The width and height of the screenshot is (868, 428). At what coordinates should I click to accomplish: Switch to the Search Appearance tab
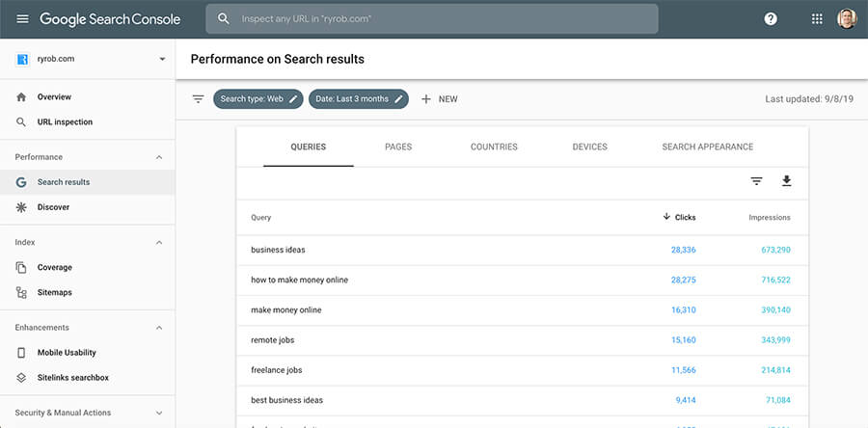708,147
